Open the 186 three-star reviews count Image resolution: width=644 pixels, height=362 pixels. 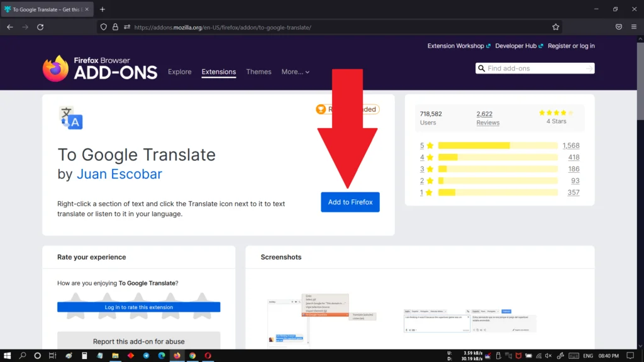pyautogui.click(x=574, y=169)
